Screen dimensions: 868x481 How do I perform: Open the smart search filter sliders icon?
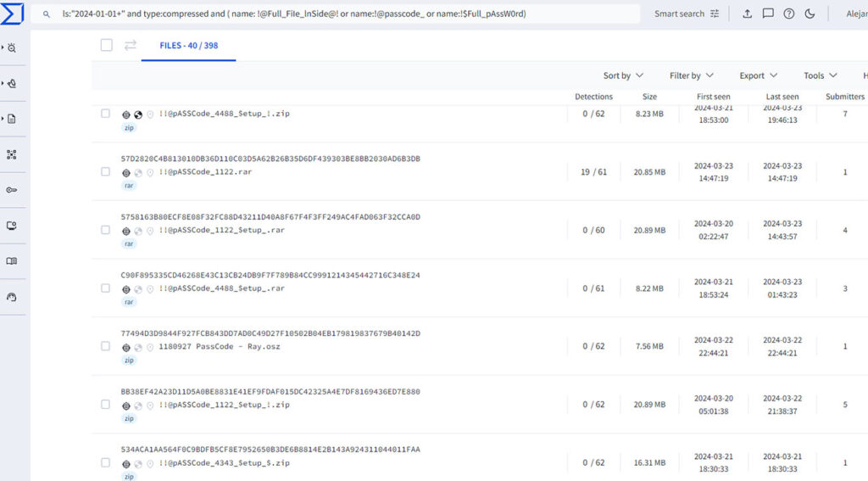click(x=715, y=14)
